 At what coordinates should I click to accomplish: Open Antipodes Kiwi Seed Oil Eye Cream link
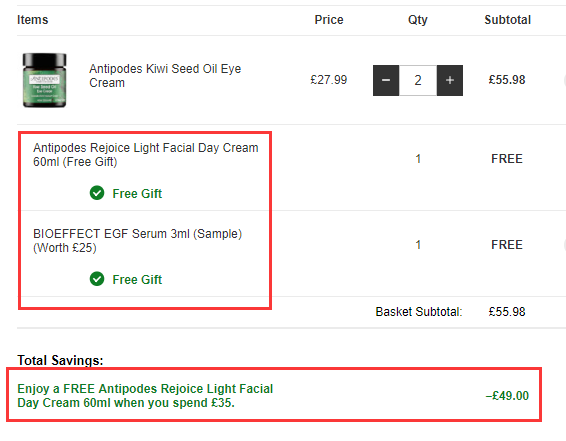(x=165, y=75)
